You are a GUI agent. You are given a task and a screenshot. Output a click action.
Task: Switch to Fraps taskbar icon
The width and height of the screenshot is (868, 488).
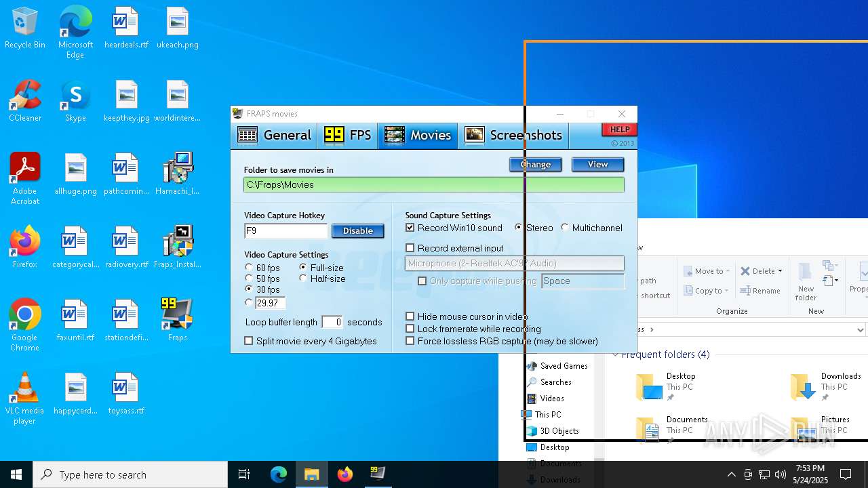click(x=378, y=474)
